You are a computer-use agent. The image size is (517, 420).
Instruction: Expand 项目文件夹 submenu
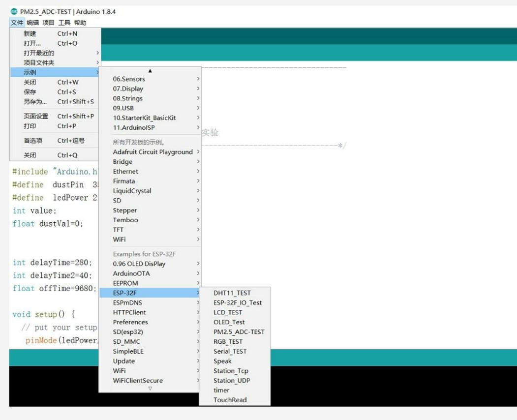[x=55, y=62]
